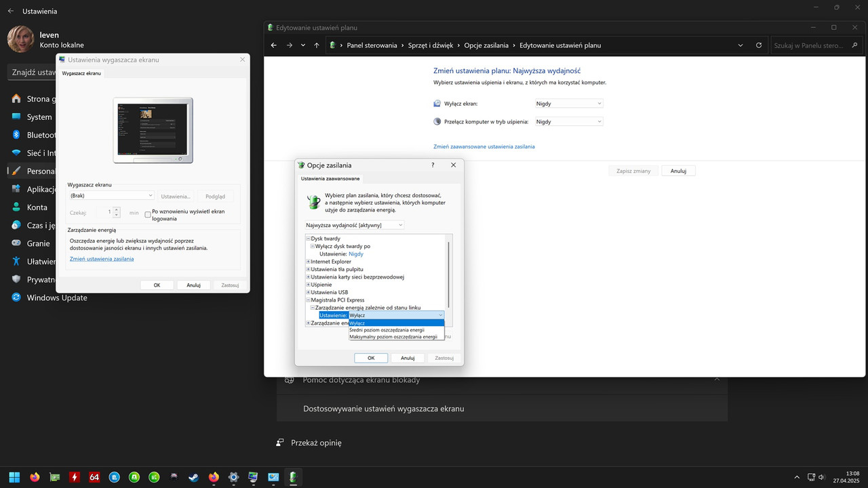
Task: Click 'Przekaż opinię' at the bottom of Settings
Action: point(316,443)
